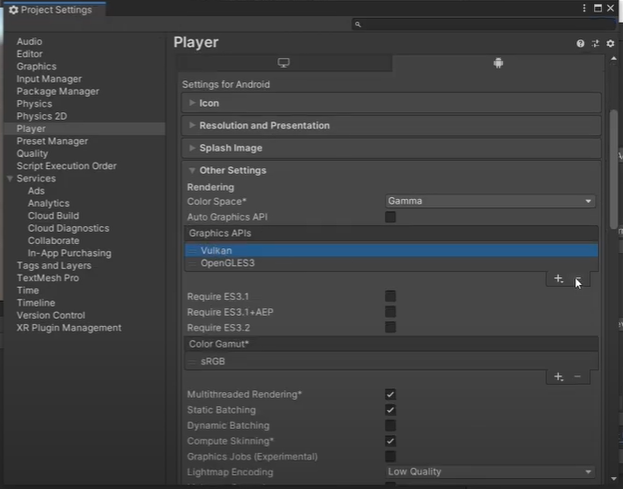This screenshot has height=489, width=623.
Task: Open Cloud Build under Services
Action: [x=53, y=216]
